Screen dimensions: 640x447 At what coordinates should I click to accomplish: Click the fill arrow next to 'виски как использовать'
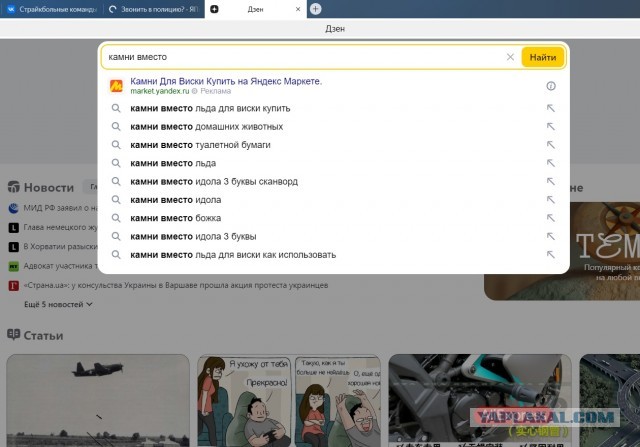click(x=551, y=255)
